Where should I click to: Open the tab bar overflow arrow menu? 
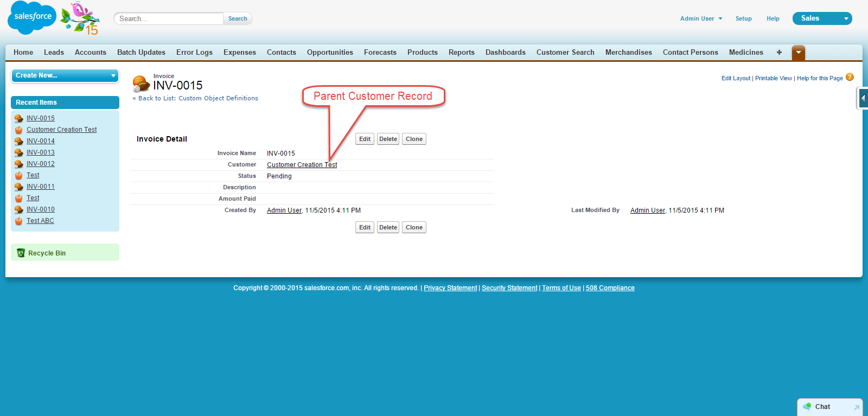pos(798,53)
